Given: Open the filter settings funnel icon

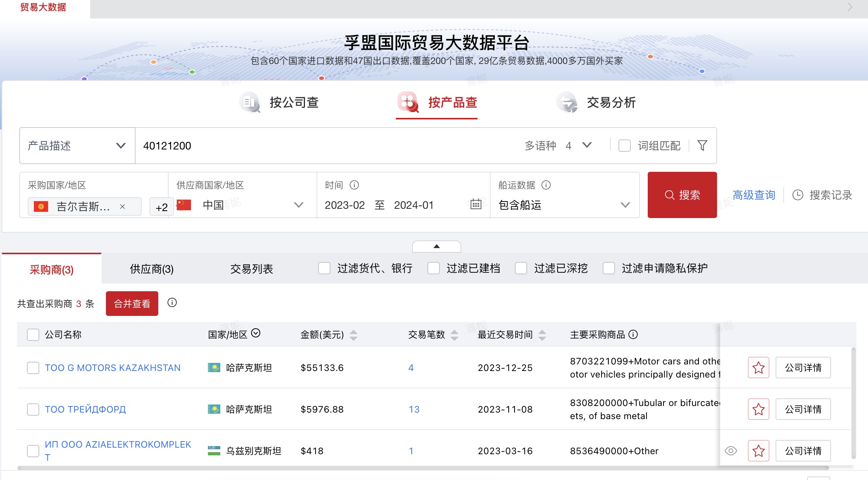Looking at the screenshot, I should click(702, 146).
